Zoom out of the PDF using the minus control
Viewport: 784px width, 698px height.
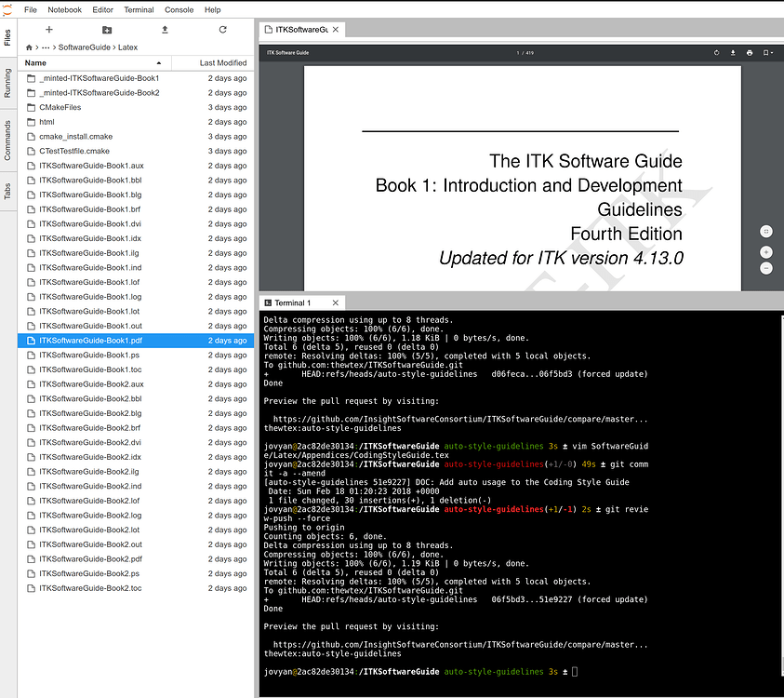click(765, 269)
